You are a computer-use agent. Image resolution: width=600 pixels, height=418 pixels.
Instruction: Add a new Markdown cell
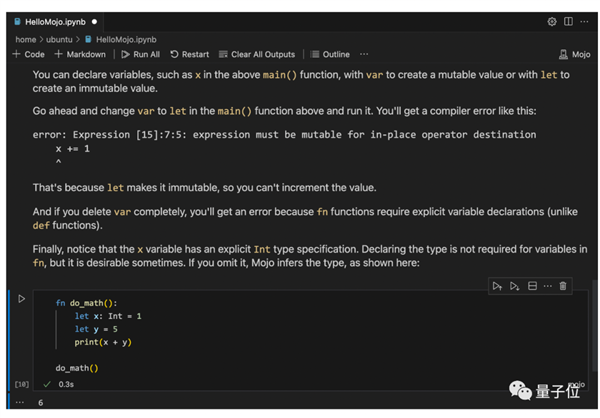(80, 54)
